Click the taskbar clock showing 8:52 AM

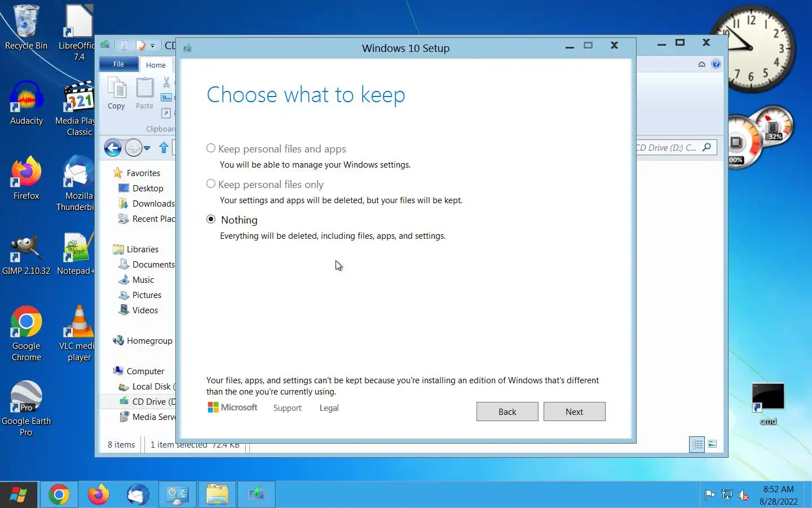(778, 495)
